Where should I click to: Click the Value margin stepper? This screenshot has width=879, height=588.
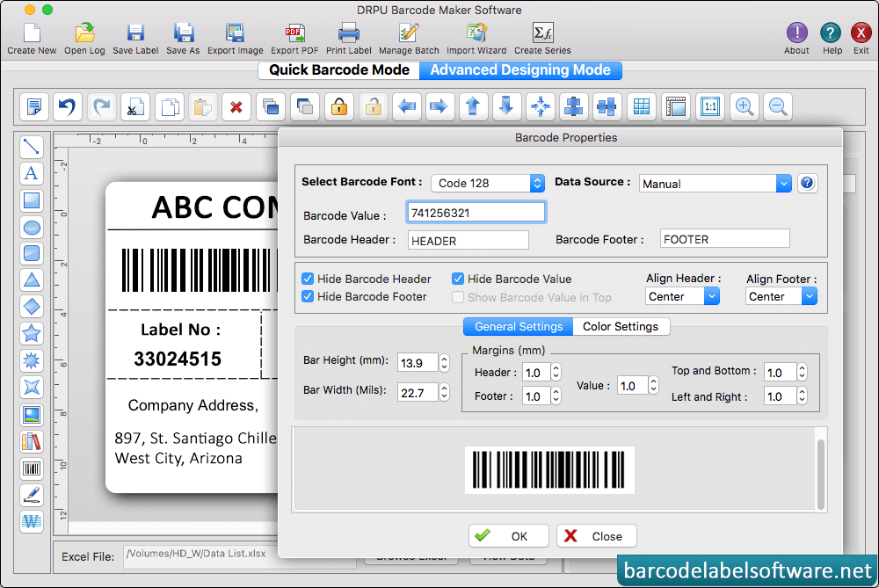[x=653, y=385]
